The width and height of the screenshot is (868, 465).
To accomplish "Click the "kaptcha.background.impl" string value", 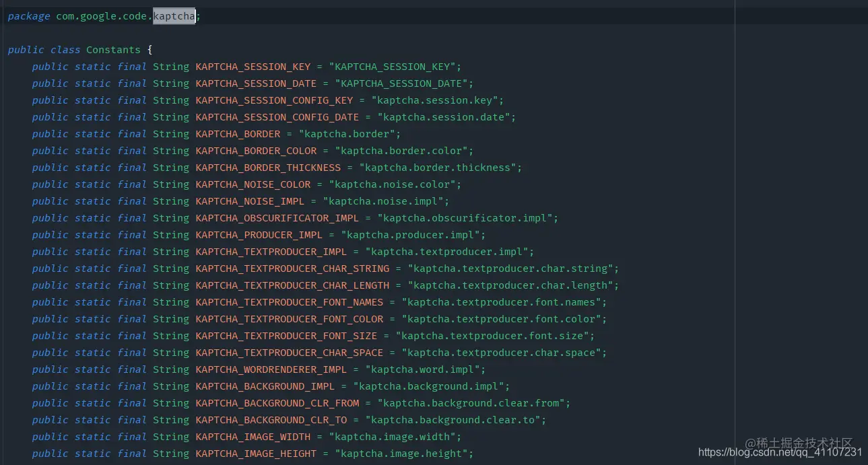I will [x=429, y=386].
